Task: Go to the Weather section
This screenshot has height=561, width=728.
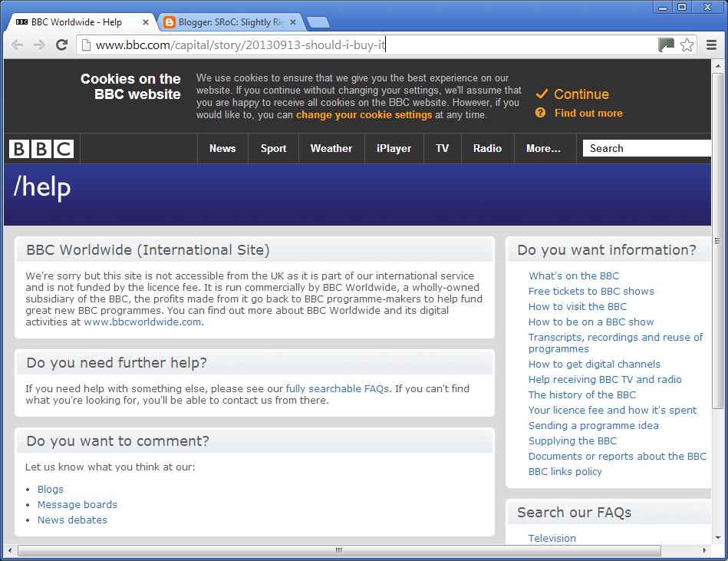Action: coord(331,149)
